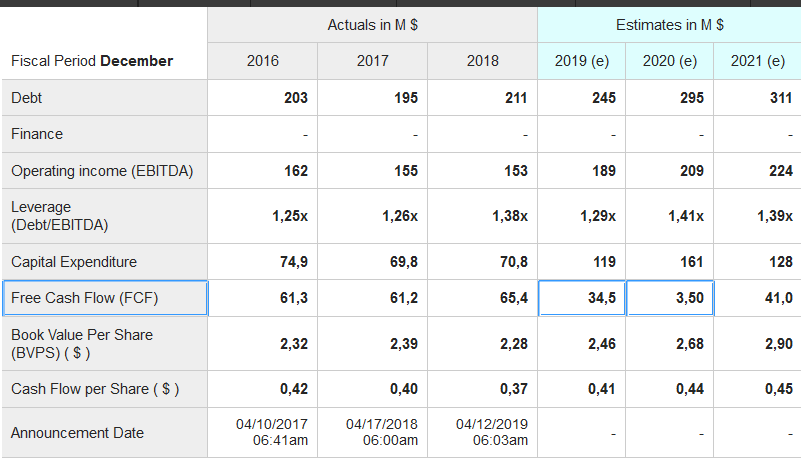Click the 2017 Debt value 195

point(405,98)
